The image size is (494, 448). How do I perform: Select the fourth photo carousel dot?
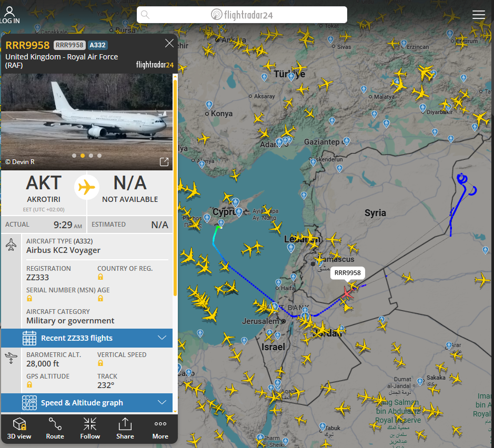tap(99, 156)
